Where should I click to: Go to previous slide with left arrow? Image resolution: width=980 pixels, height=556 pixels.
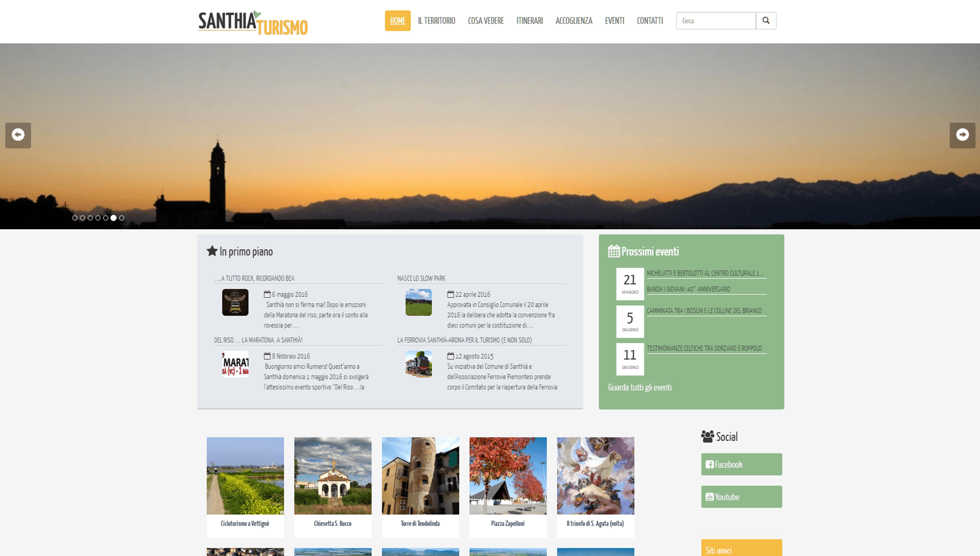[18, 135]
